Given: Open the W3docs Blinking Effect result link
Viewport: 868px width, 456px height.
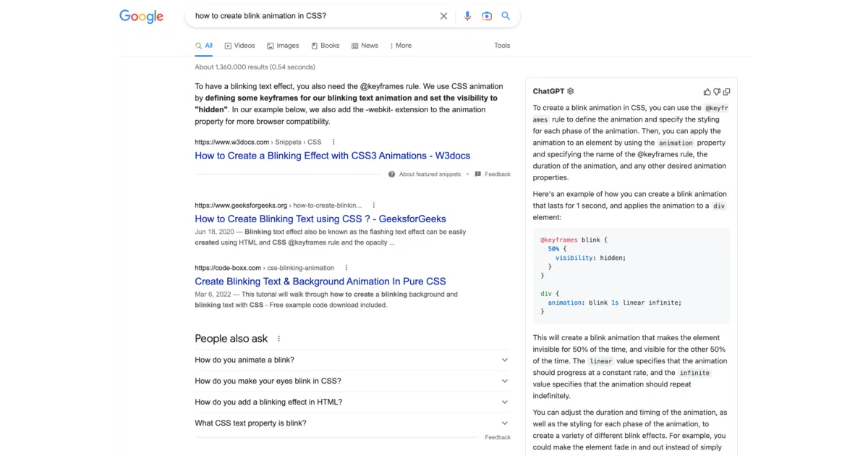Looking at the screenshot, I should pos(333,156).
